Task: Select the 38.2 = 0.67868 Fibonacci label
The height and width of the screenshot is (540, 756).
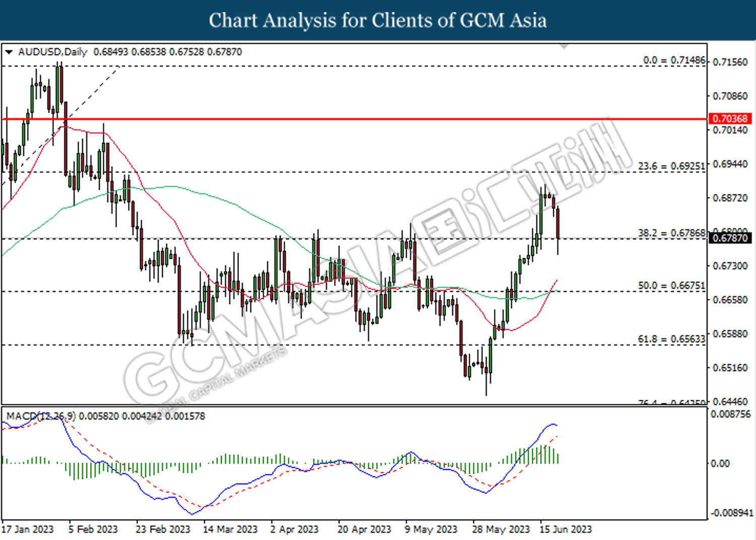Action: point(672,233)
